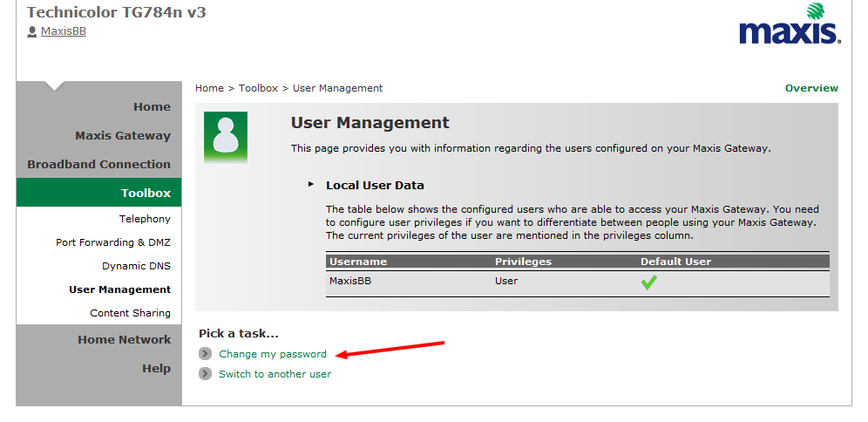Image resolution: width=868 pixels, height=422 pixels.
Task: Open Port Forwarding & DMZ page
Action: pyautogui.click(x=113, y=242)
